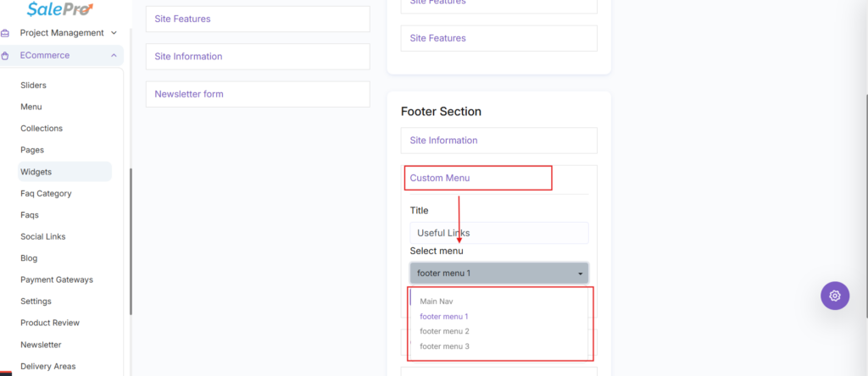Navigate to Faq Category
Screen dimensions: 868x376
tap(46, 194)
